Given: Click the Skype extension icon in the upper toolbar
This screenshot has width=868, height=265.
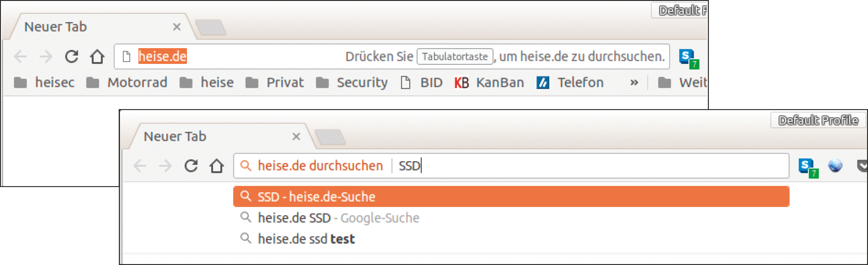Looking at the screenshot, I should pos(688,58).
